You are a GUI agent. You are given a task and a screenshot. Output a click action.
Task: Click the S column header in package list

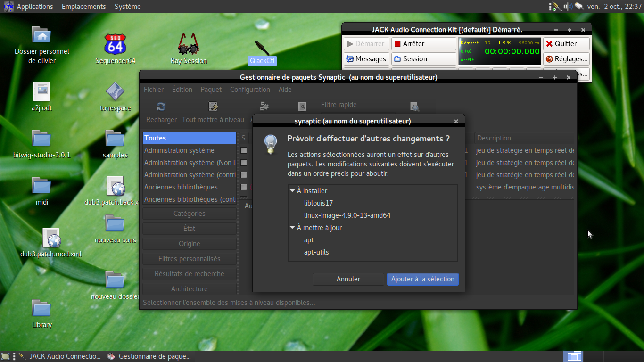pos(244,138)
